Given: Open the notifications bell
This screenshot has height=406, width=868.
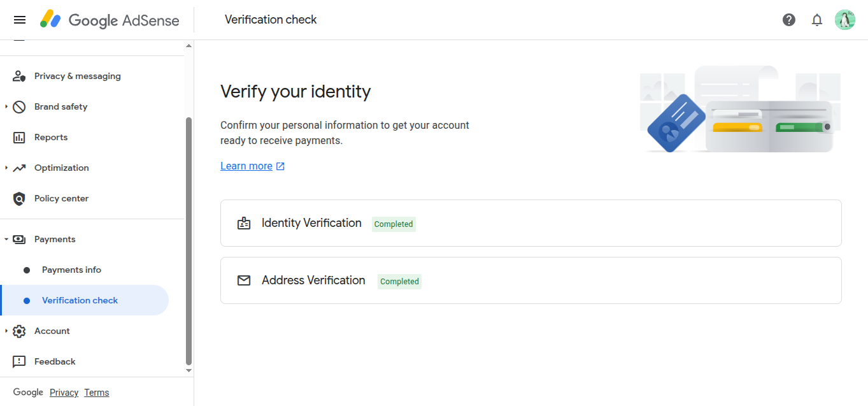Looking at the screenshot, I should [817, 20].
